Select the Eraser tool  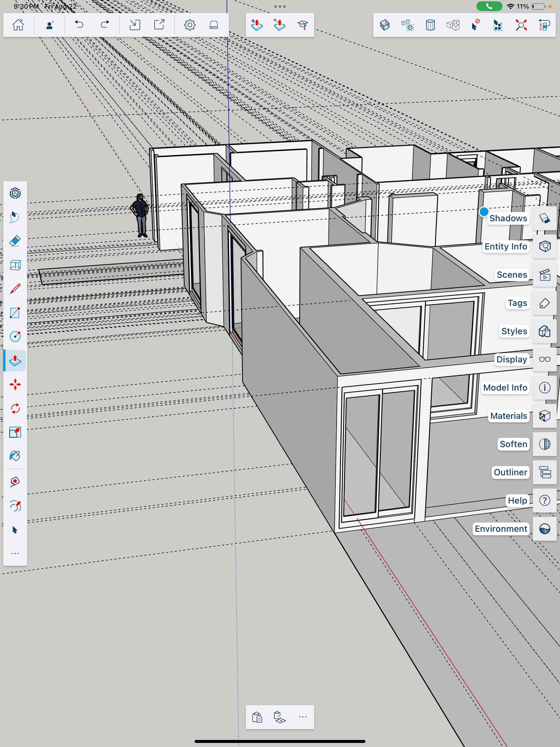15,241
